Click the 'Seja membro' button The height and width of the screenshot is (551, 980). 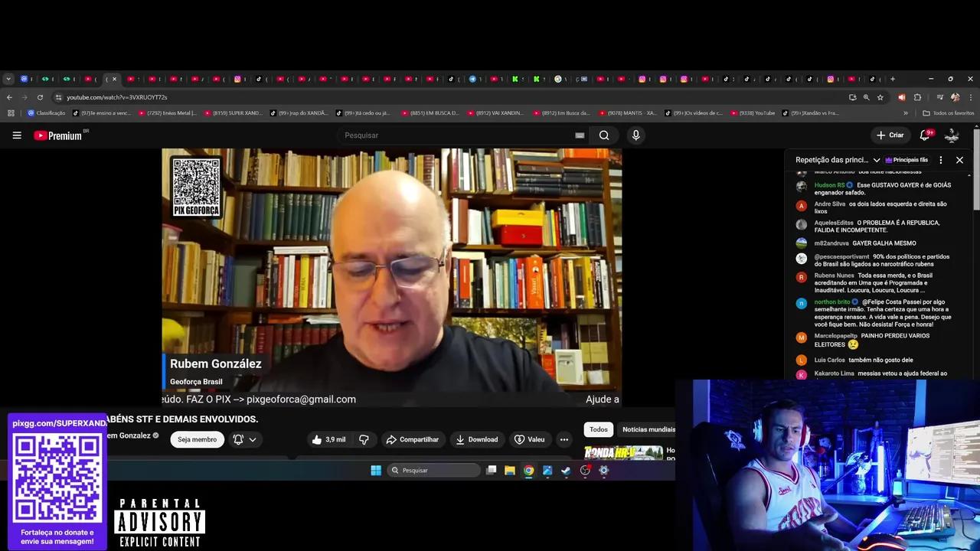[198, 439]
